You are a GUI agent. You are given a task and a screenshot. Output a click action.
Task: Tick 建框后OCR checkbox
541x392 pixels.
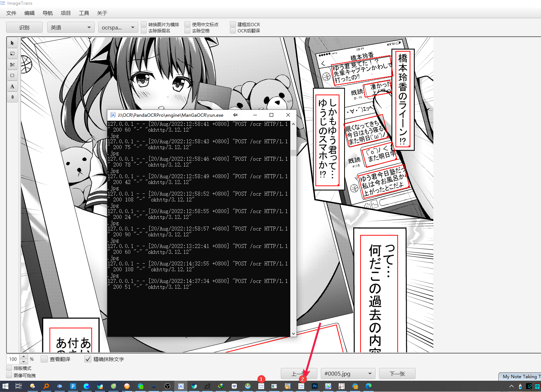[x=233, y=24]
